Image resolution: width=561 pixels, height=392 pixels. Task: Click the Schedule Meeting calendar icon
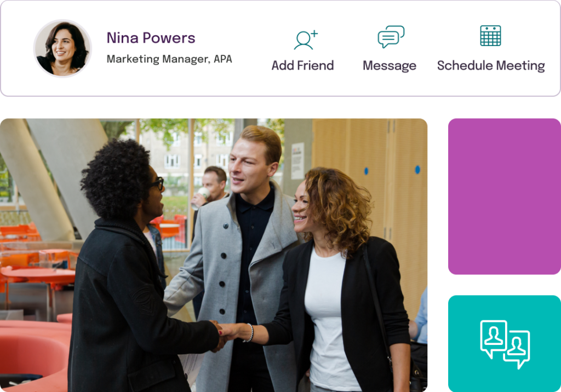point(490,36)
